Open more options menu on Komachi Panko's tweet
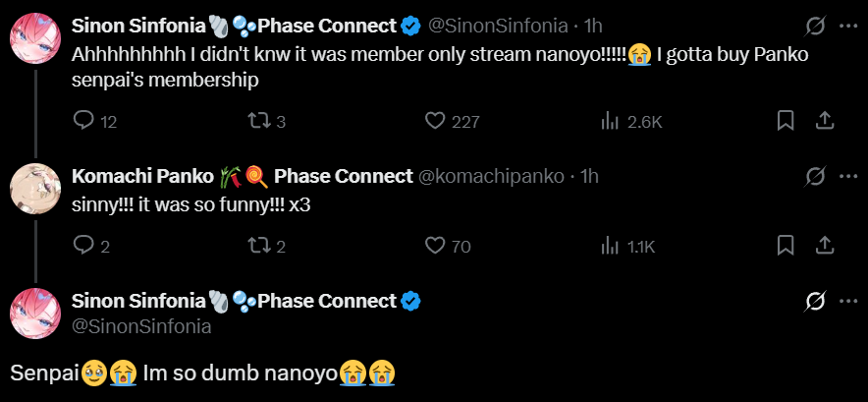Image resolution: width=868 pixels, height=402 pixels. pyautogui.click(x=848, y=177)
